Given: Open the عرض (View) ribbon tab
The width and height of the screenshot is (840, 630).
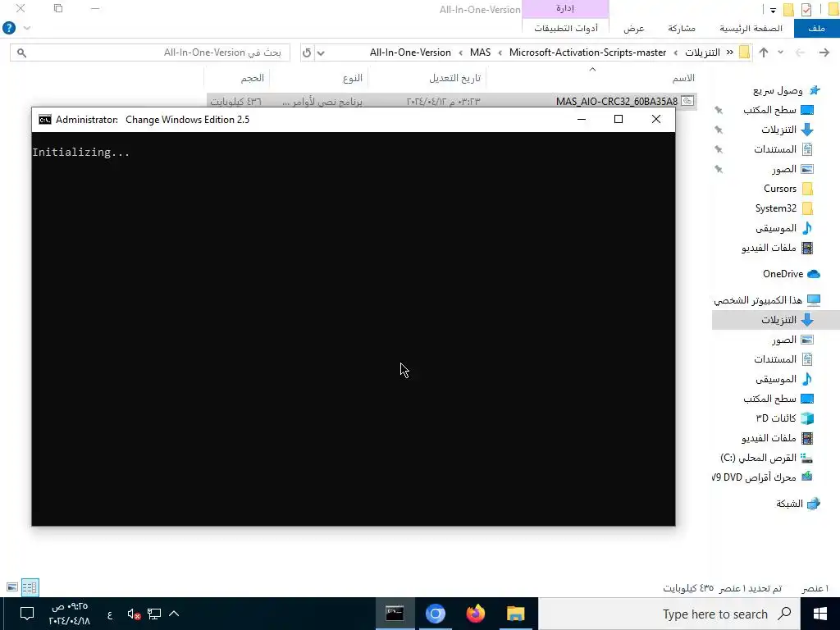Looking at the screenshot, I should pos(634,29).
